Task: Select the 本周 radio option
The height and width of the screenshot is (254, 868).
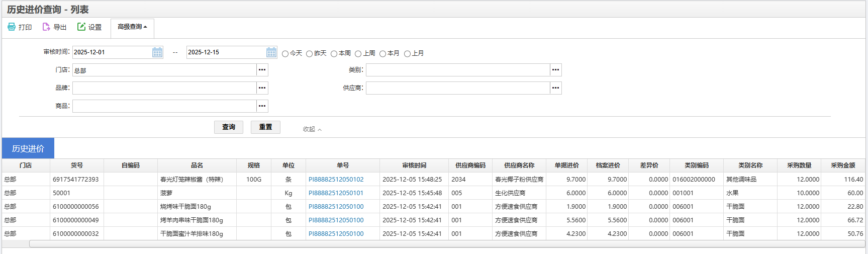Action: [x=334, y=54]
